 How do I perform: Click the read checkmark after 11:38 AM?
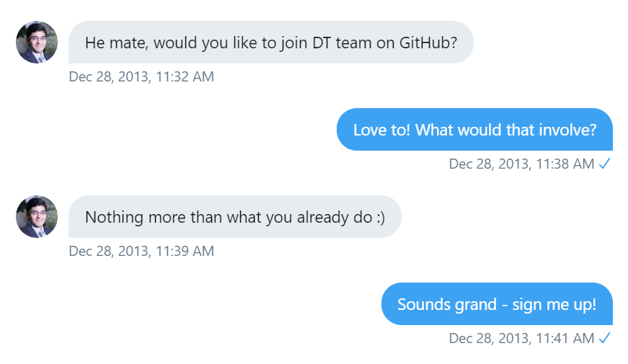click(604, 164)
